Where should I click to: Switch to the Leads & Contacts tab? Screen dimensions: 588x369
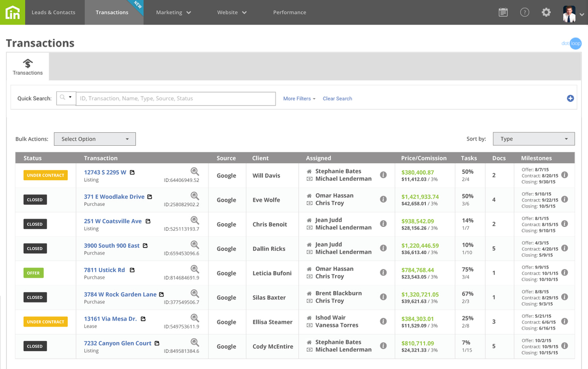[53, 12]
